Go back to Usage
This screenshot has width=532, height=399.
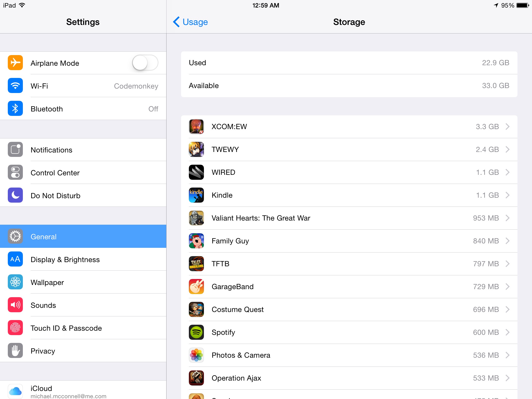pyautogui.click(x=191, y=22)
